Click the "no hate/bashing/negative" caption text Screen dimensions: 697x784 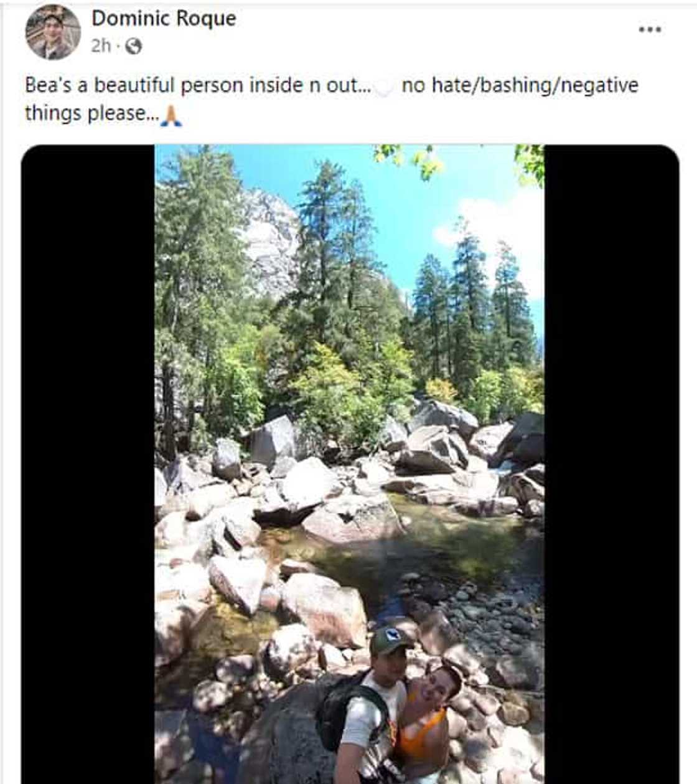[520, 85]
